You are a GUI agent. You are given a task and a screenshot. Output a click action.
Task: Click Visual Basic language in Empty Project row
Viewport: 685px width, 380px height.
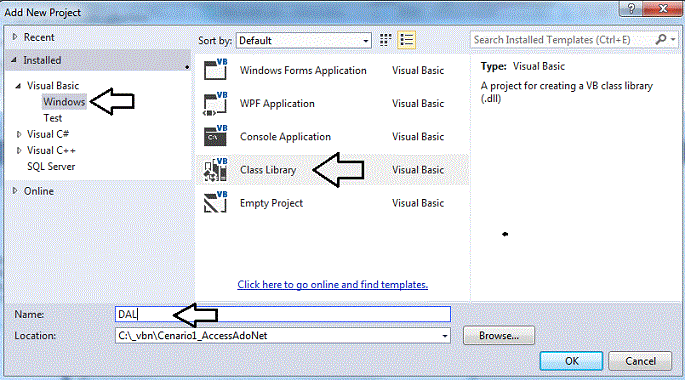point(418,203)
